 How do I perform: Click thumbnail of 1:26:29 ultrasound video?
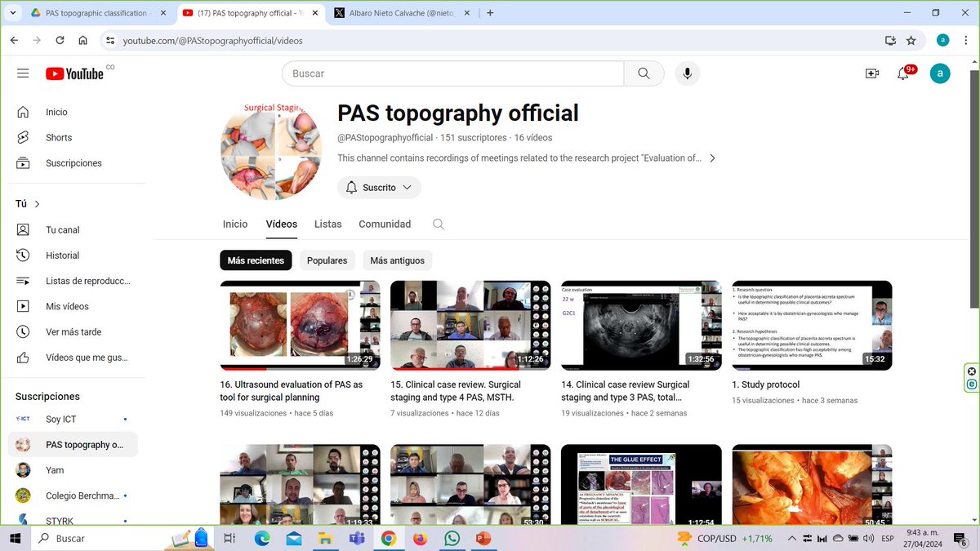300,326
